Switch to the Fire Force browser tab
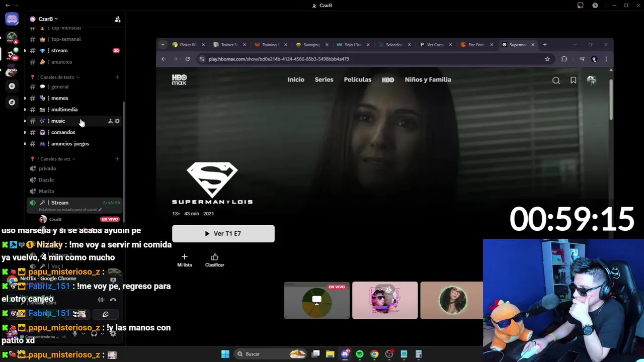The height and width of the screenshot is (362, 644). click(x=475, y=45)
